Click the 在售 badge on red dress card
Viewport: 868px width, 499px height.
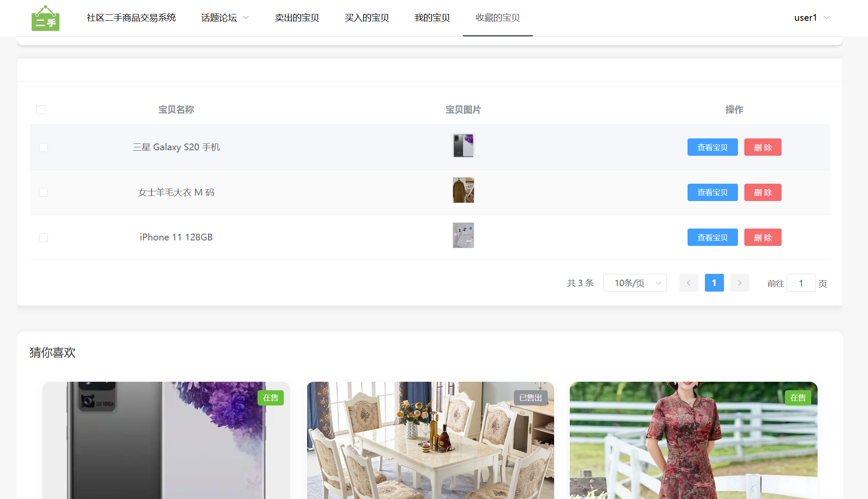(798, 398)
